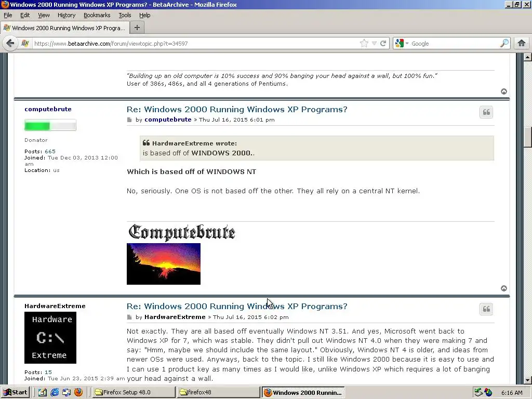The image size is (532, 399).
Task: Click the first quick launch notepad icon
Action: coord(43,392)
